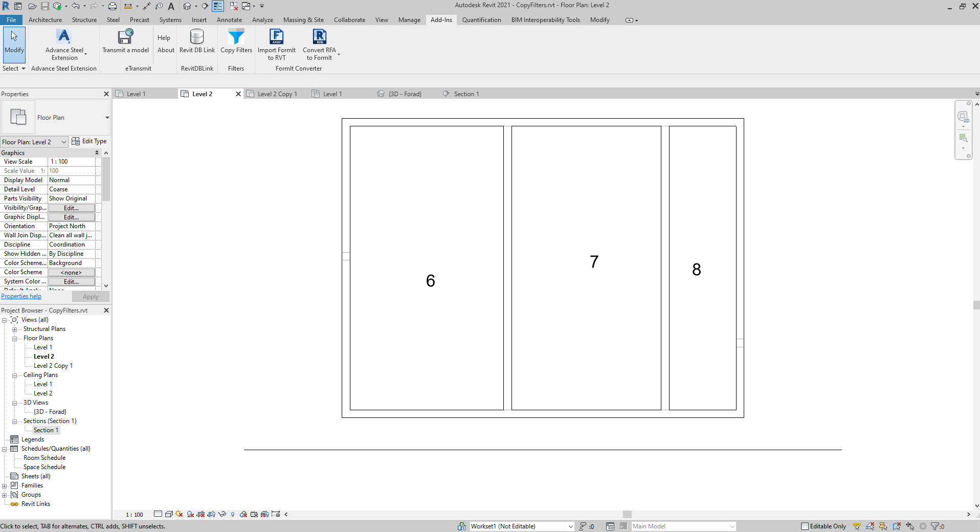Click the Save icon in quick access toolbar
980x532 pixels.
(45, 6)
